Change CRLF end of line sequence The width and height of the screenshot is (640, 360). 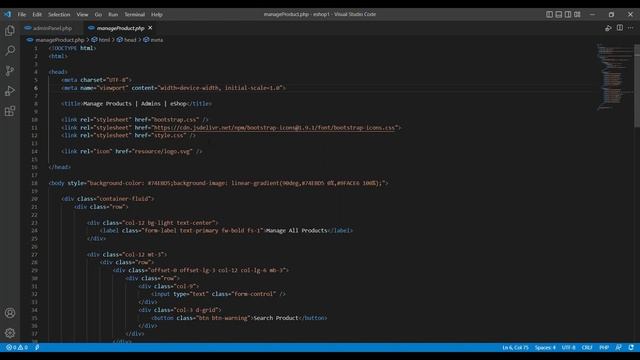[587, 347]
